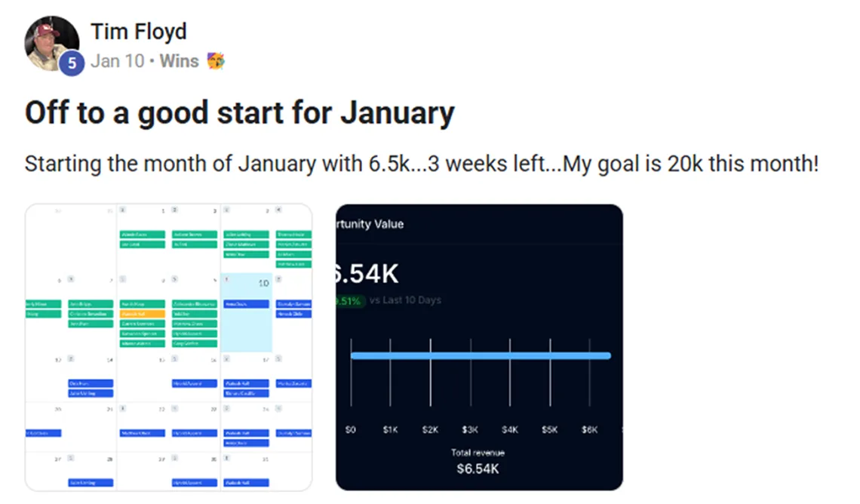Click the level 5 badge
The image size is (860, 504).
pyautogui.click(x=71, y=63)
